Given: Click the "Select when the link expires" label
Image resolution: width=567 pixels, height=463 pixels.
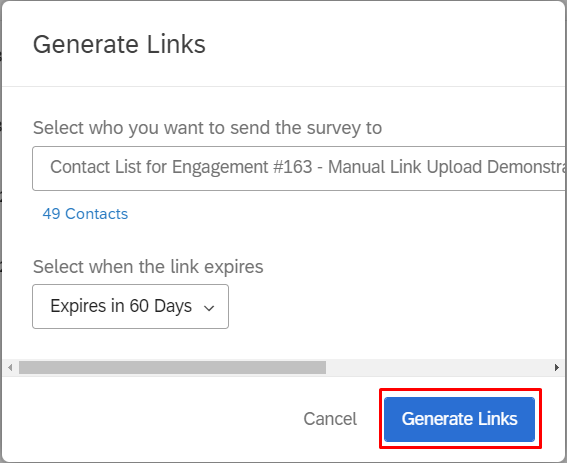Looking at the screenshot, I should (x=148, y=267).
